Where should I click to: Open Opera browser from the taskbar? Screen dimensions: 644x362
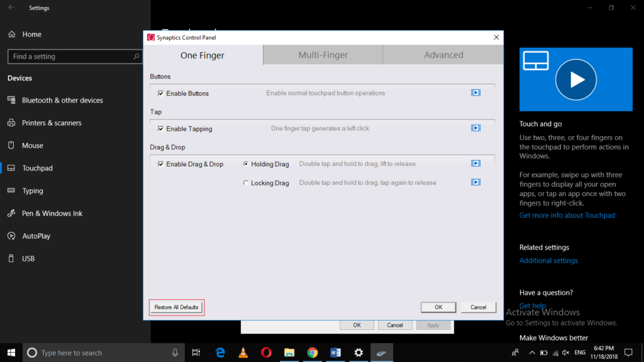click(266, 353)
